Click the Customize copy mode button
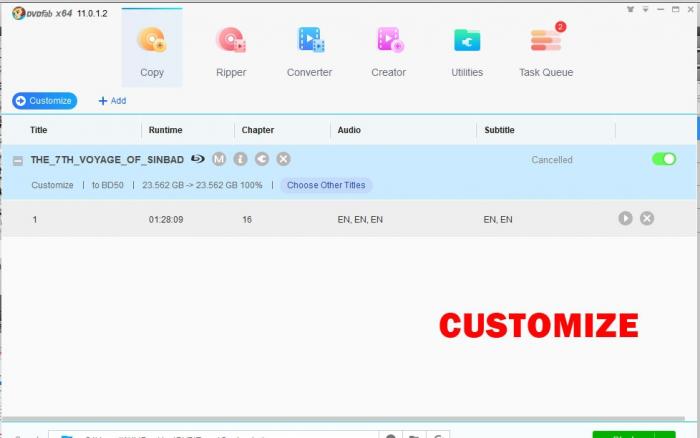700x438 pixels. point(45,101)
